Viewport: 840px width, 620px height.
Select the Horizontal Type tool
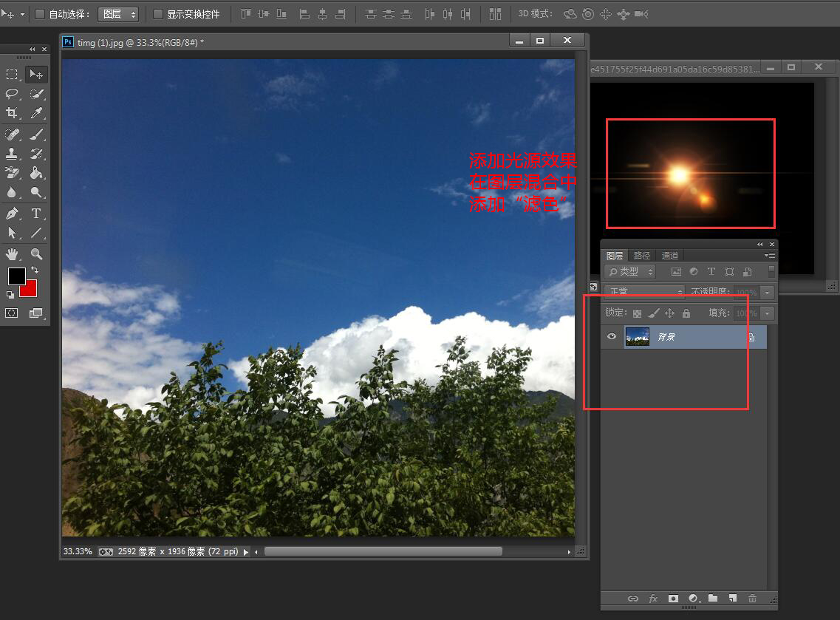(36, 214)
